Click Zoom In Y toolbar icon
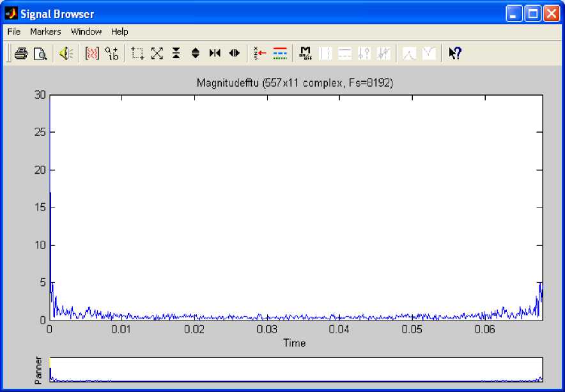The height and width of the screenshot is (392, 565). [176, 54]
